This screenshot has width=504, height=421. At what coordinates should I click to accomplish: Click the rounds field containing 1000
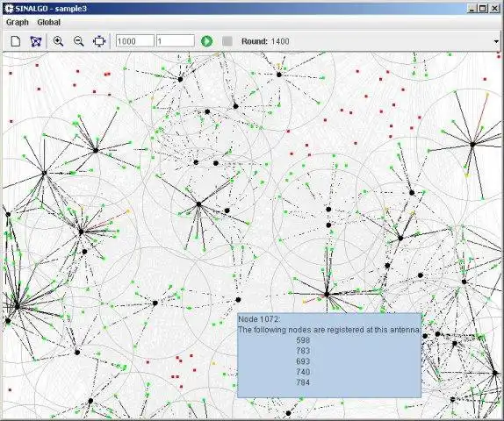[135, 41]
